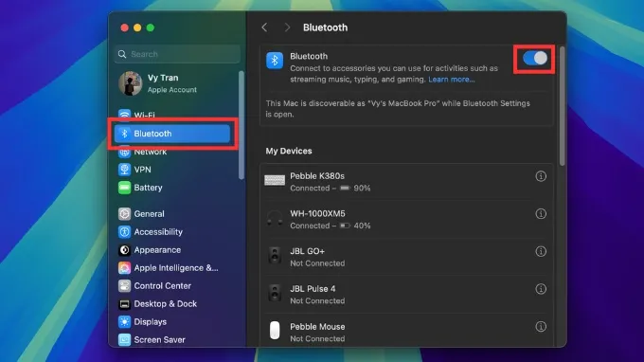
Task: Click the WH-1000XM5 headphones icon
Action: point(275,218)
